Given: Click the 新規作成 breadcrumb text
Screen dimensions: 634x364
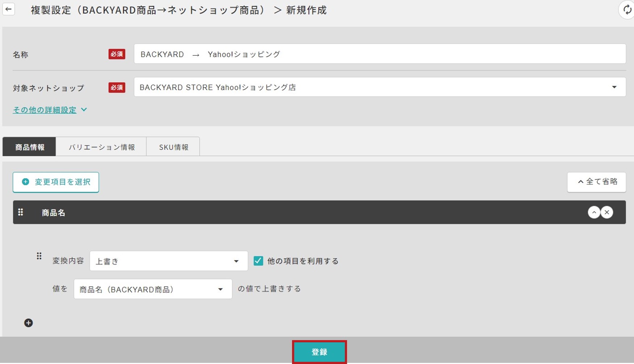Looking at the screenshot, I should click(307, 10).
